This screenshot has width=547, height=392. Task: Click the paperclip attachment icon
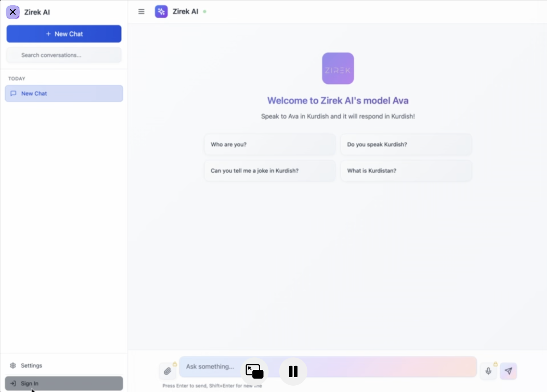click(167, 371)
